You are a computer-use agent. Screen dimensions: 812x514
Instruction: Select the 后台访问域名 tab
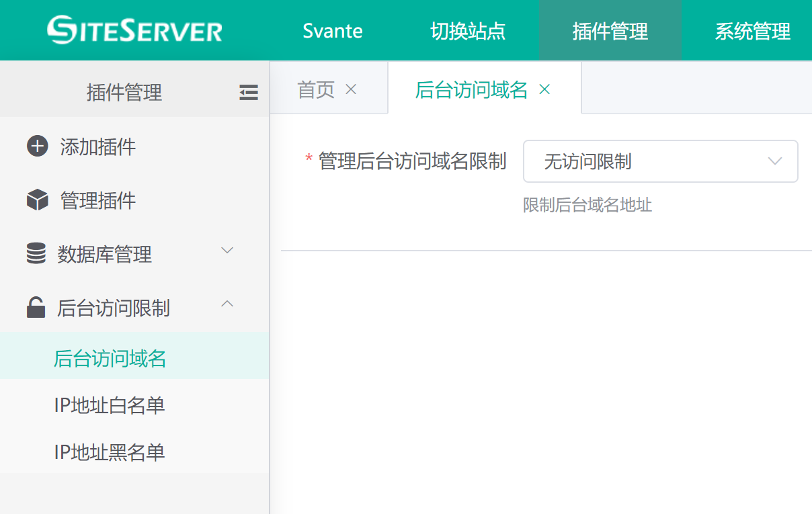(471, 89)
